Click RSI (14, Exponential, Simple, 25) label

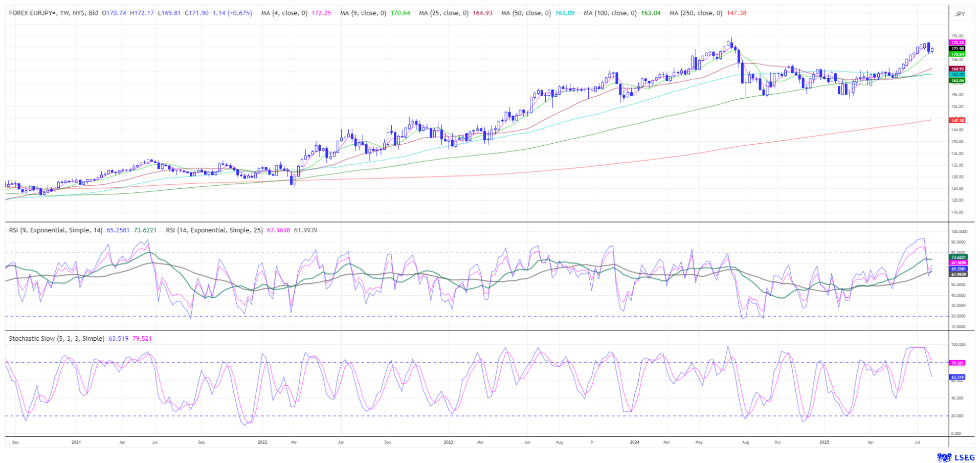coord(214,230)
